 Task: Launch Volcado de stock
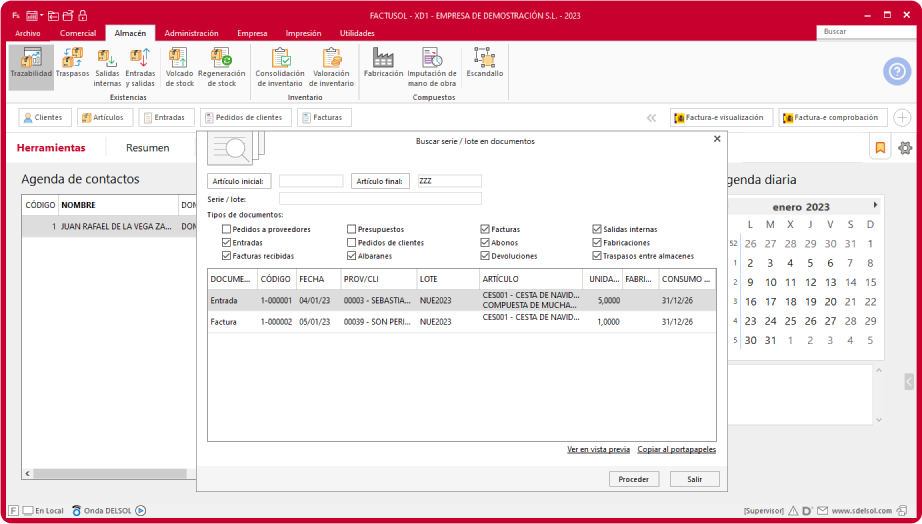tap(179, 68)
